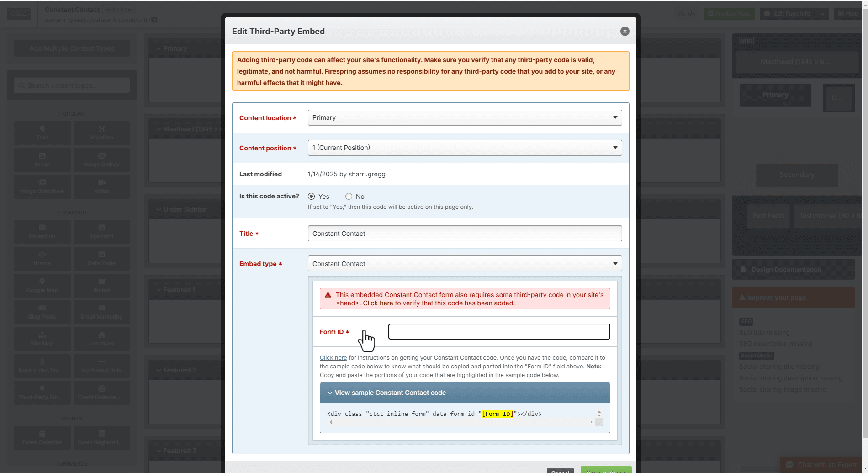
Task: Choose the Fundraising Pro content type
Action: pyautogui.click(x=42, y=366)
